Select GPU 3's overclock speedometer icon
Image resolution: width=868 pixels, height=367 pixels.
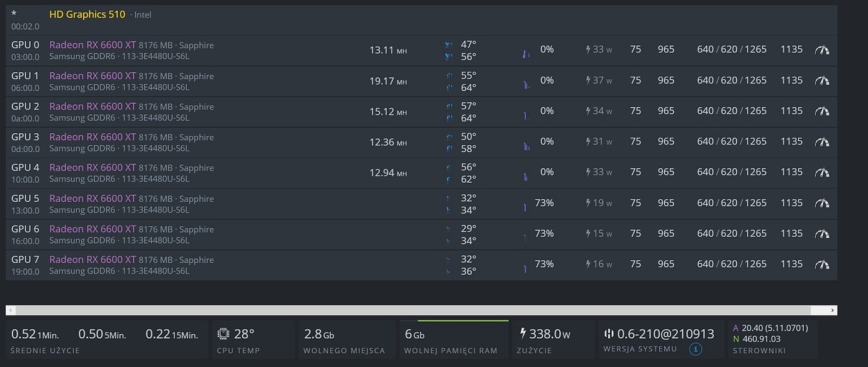(x=821, y=142)
